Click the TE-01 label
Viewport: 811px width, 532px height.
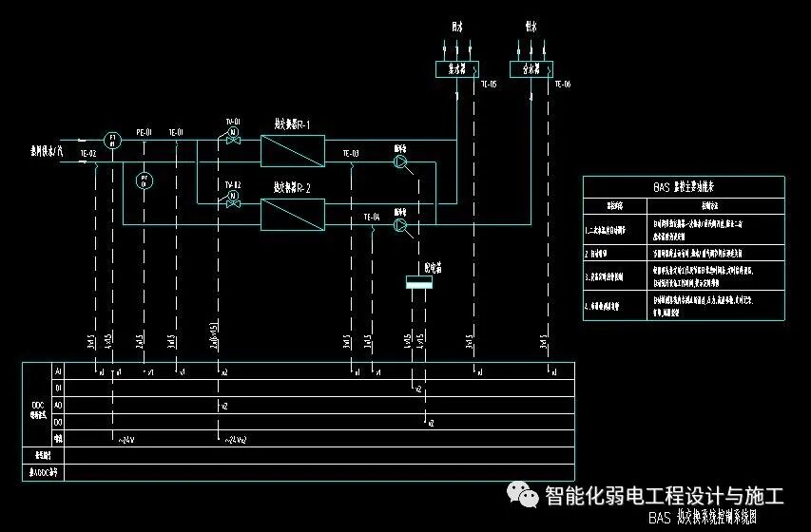coord(176,132)
